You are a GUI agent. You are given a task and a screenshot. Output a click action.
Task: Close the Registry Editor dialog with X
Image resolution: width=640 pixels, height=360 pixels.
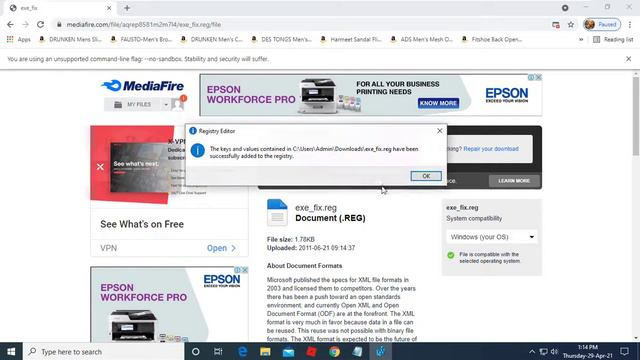[x=440, y=131]
